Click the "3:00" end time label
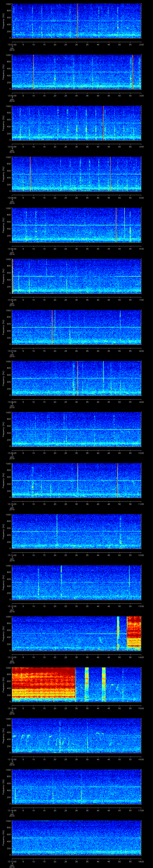 (141, 96)
